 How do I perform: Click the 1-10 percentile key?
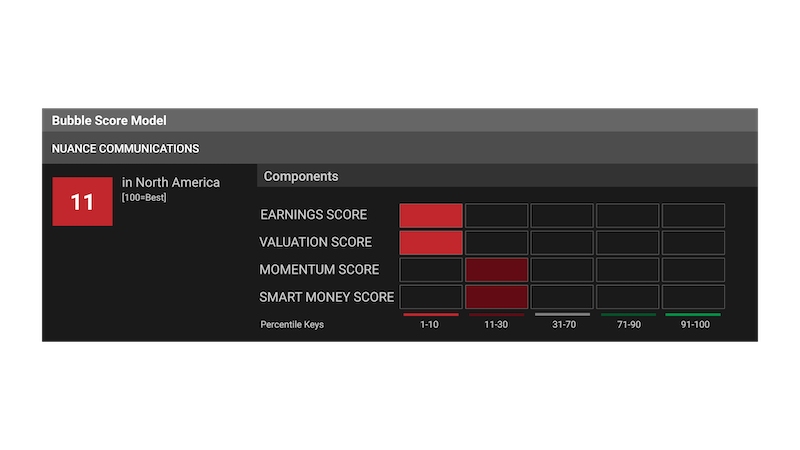click(x=430, y=324)
